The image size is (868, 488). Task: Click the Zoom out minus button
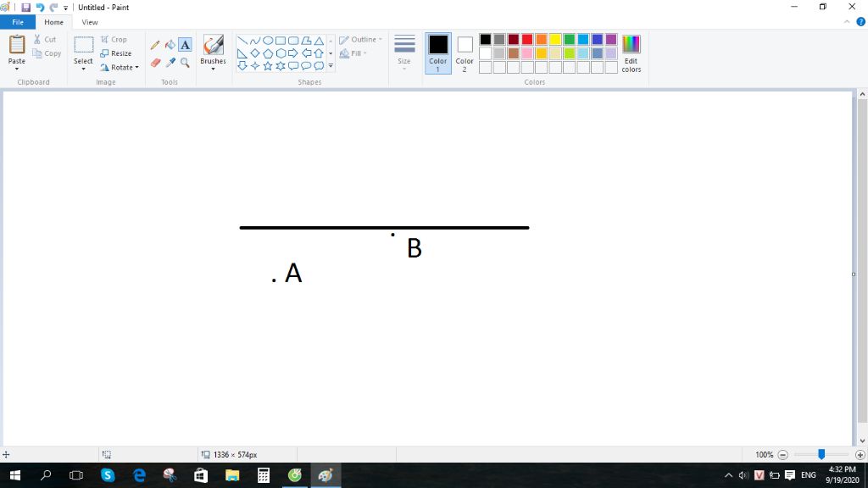pyautogui.click(x=782, y=455)
